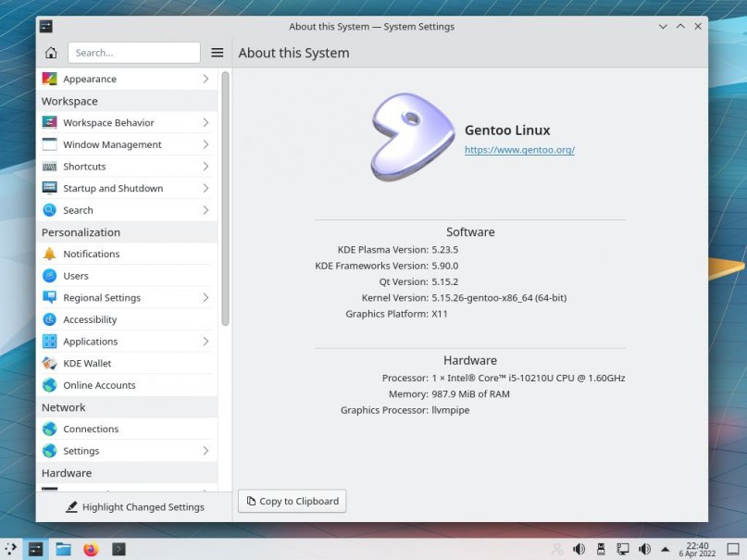Launch Firefox from the taskbar
This screenshot has height=560, width=747.
tap(91, 549)
